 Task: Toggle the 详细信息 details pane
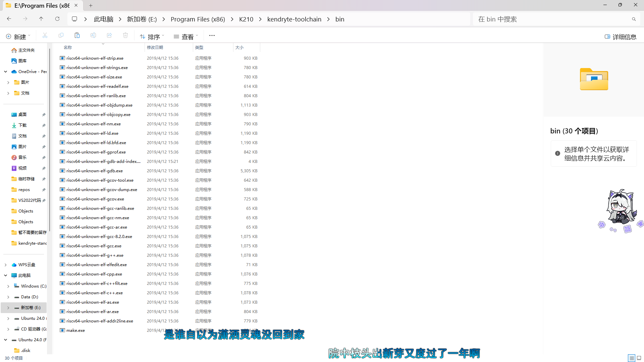point(620,37)
